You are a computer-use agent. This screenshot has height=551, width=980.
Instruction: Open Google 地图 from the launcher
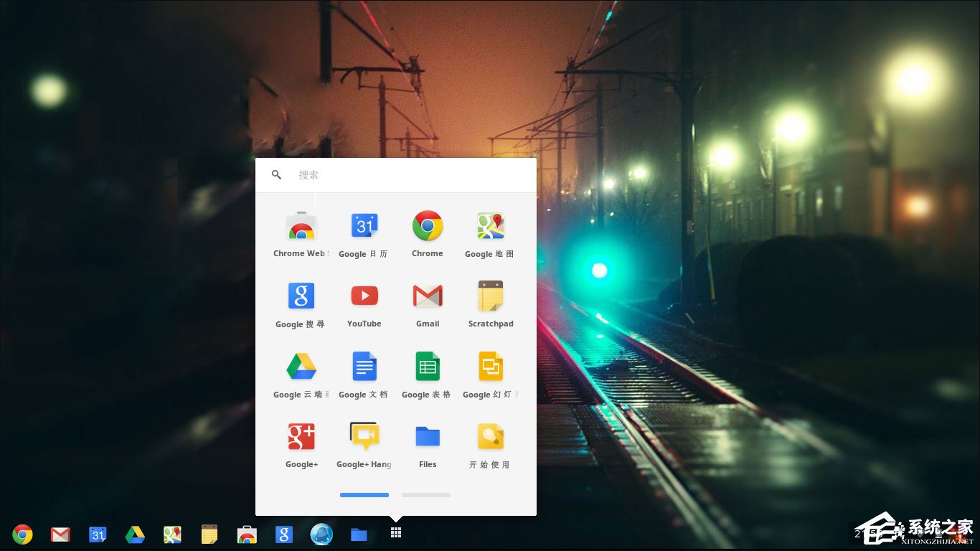click(x=490, y=225)
